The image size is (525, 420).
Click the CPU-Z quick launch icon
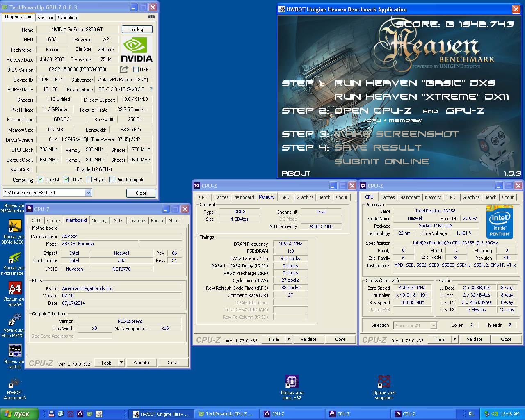[80, 414]
